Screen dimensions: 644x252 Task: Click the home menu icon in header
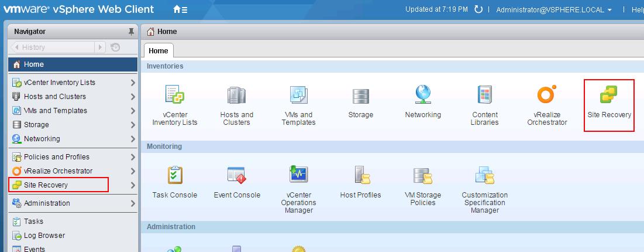click(180, 9)
